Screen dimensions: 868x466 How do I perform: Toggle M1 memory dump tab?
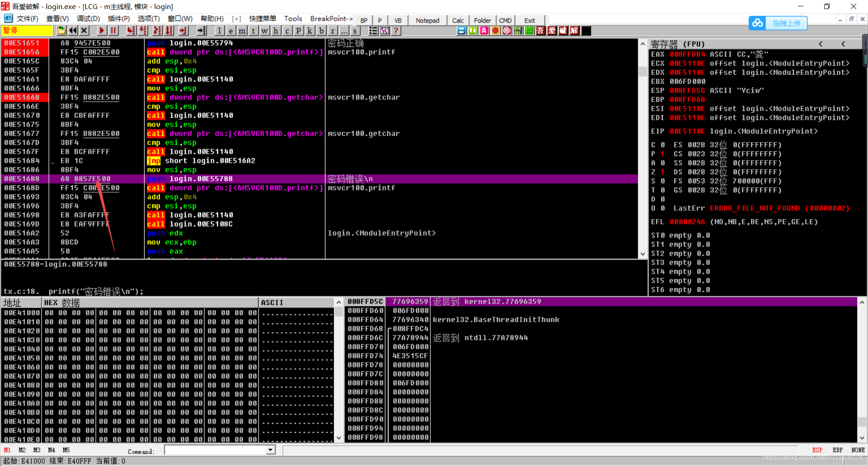pos(7,450)
